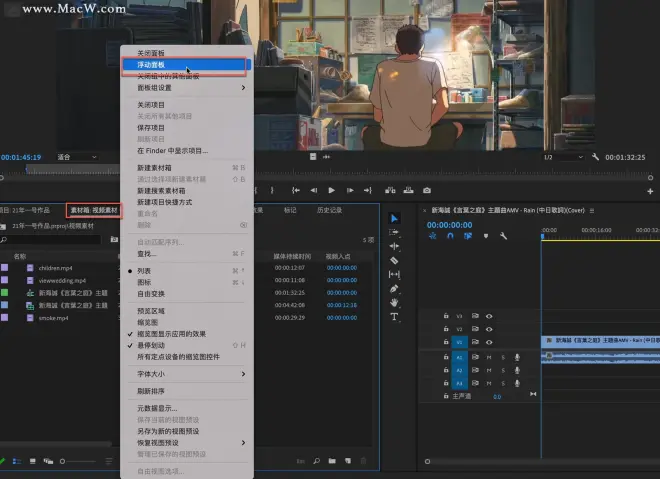Mute track A1

[x=489, y=357]
